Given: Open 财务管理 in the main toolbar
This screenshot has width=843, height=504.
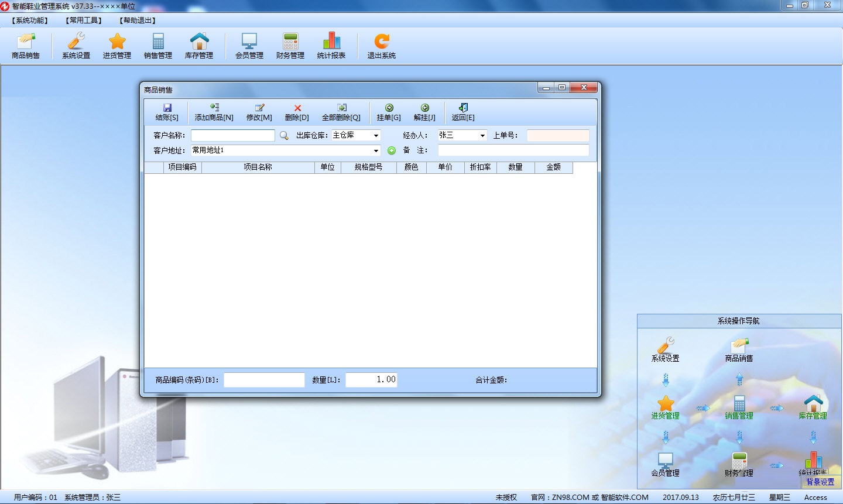Looking at the screenshot, I should (290, 46).
